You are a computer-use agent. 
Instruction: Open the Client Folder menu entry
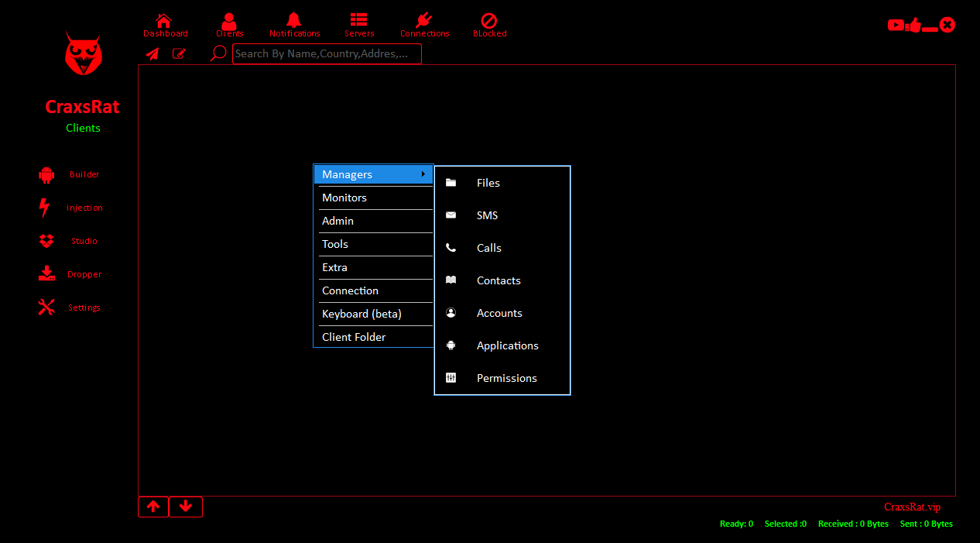click(373, 337)
